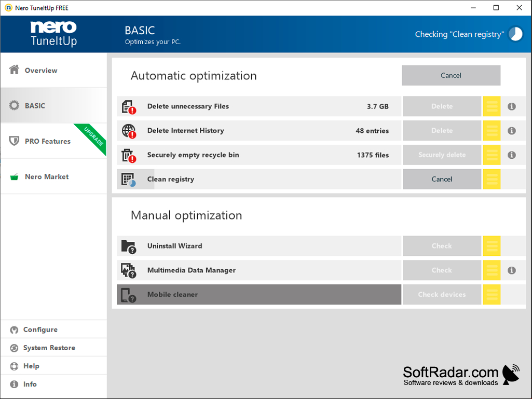Click the Checking progress pie indicator
The height and width of the screenshot is (399, 532).
pos(515,34)
